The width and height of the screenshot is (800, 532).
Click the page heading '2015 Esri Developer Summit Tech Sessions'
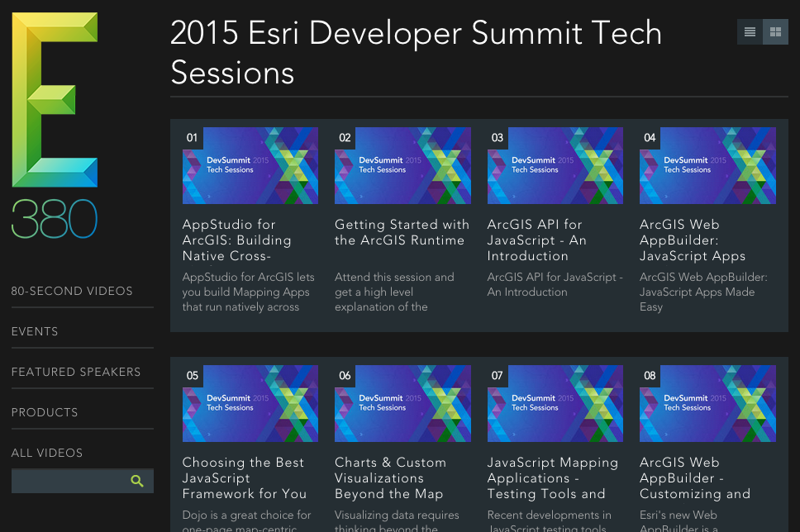[417, 53]
